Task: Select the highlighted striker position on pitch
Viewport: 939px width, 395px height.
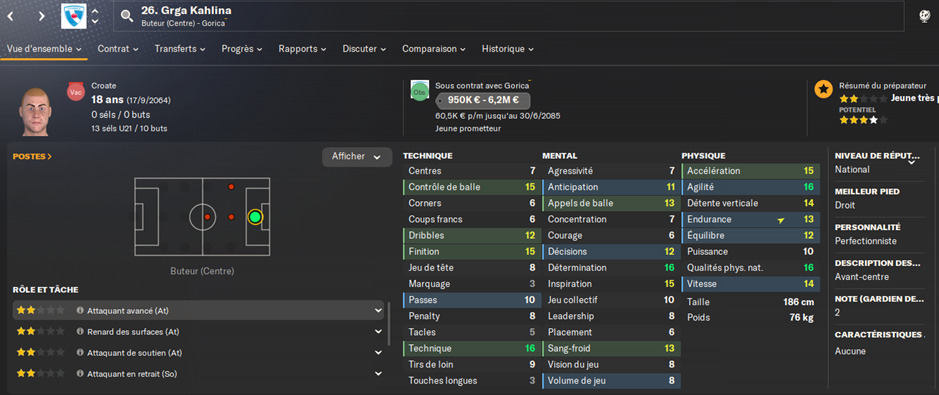Action: pos(255,217)
